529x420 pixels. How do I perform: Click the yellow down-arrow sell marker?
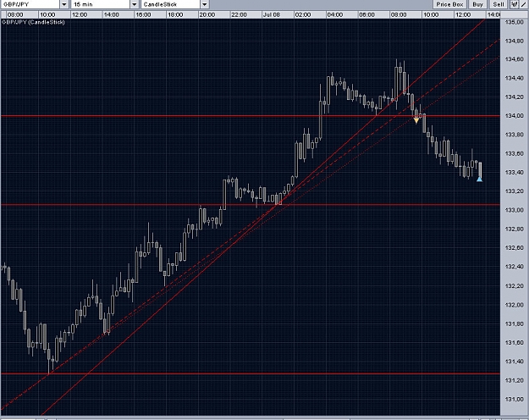(416, 120)
